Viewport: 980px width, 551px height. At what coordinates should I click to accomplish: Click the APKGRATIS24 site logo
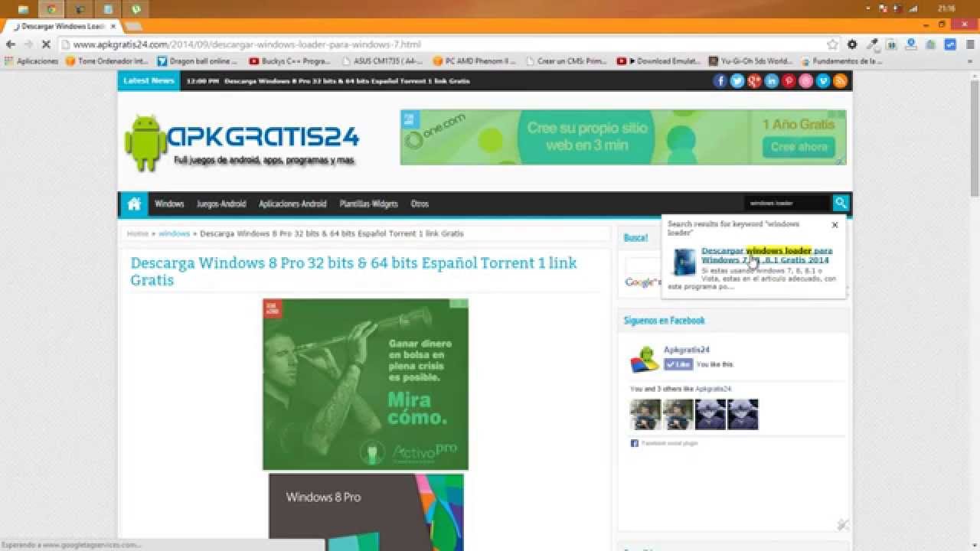pyautogui.click(x=242, y=142)
